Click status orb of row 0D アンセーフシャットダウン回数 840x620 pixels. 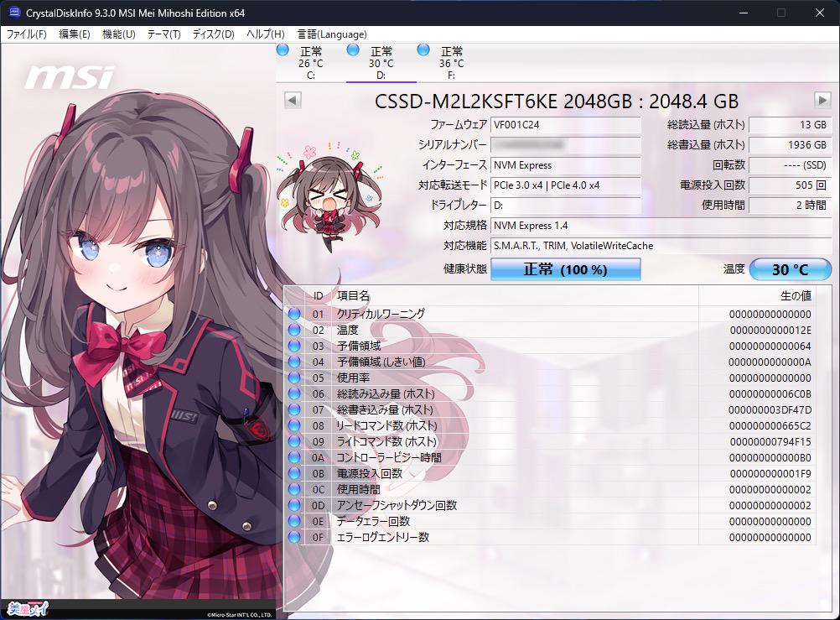[x=294, y=505]
